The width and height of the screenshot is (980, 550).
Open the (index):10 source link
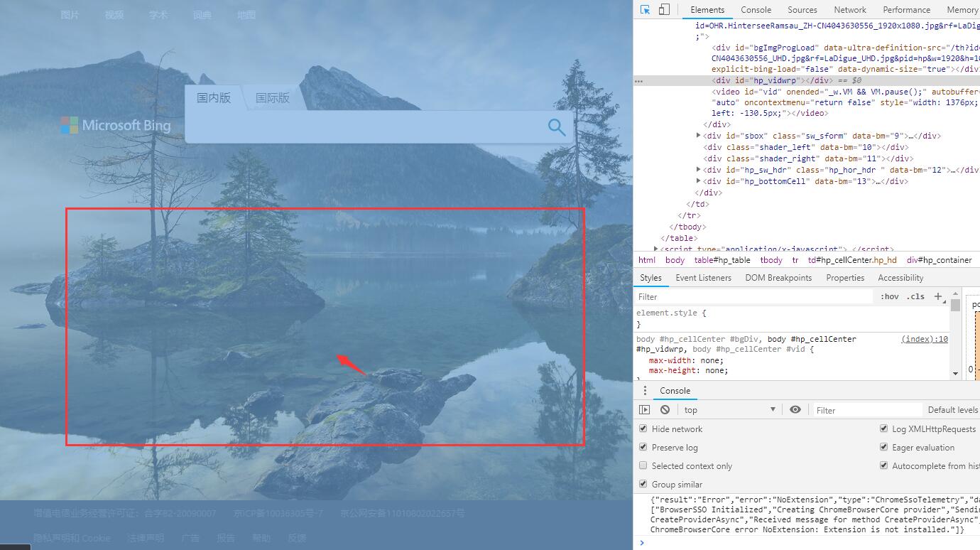point(925,339)
